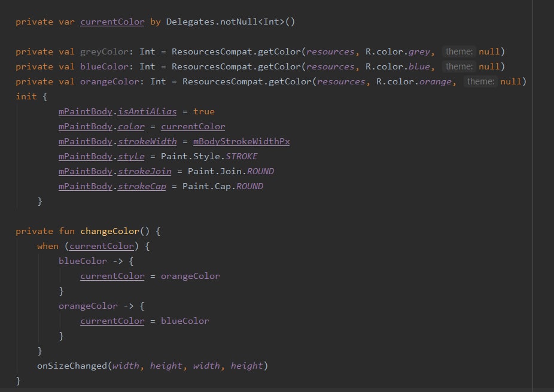Click the 'onSizeChanged' function call
This screenshot has width=554, height=392.
72,366
